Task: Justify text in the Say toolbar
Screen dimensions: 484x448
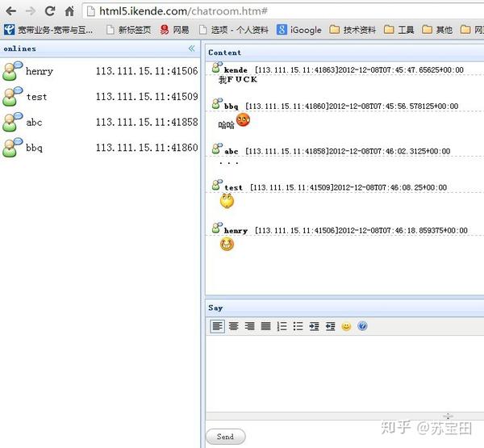Action: coord(265,326)
